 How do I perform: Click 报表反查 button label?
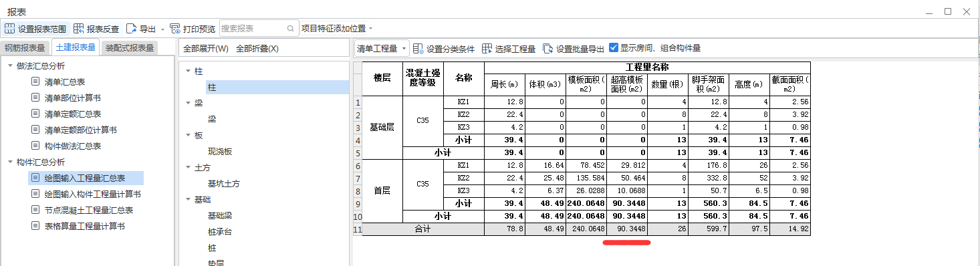(x=103, y=29)
